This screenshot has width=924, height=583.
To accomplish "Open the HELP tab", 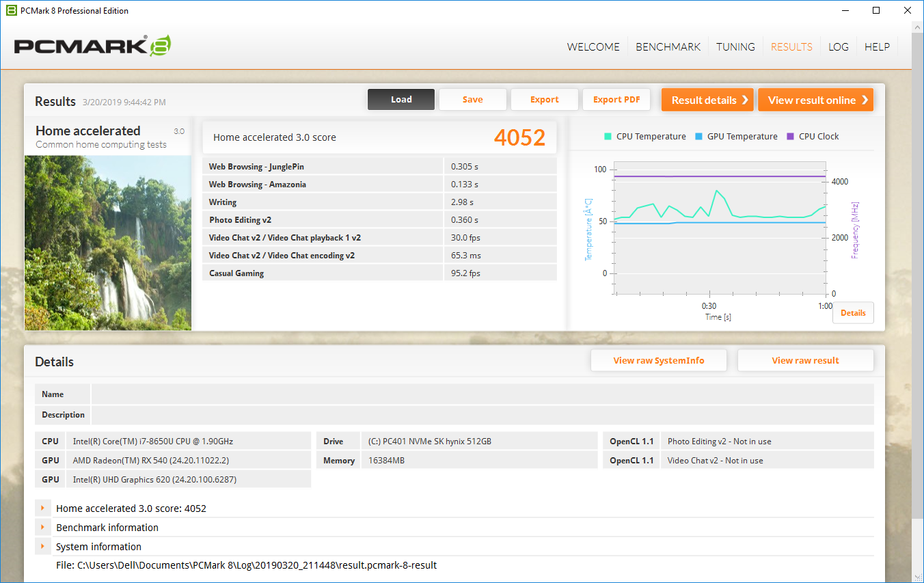I will pos(877,47).
